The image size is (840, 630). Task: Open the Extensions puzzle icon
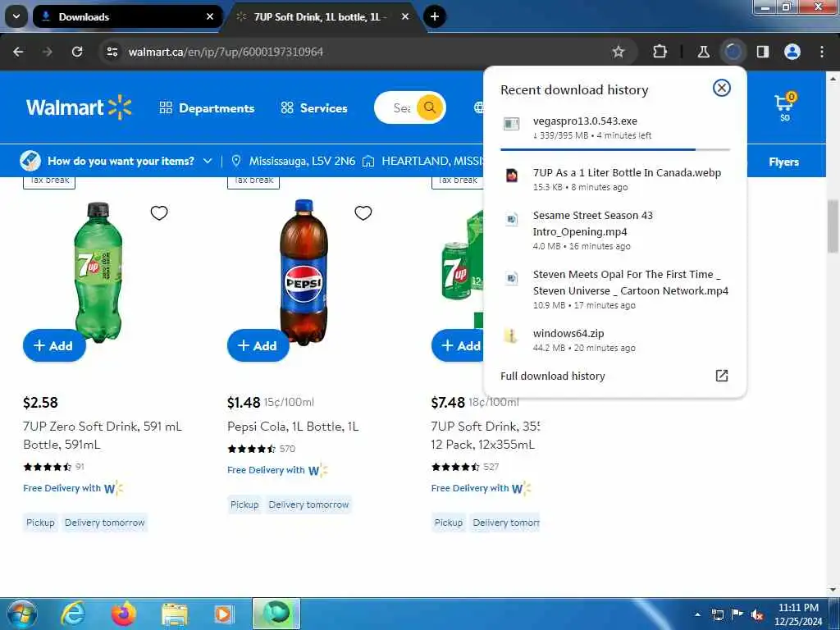click(x=660, y=52)
